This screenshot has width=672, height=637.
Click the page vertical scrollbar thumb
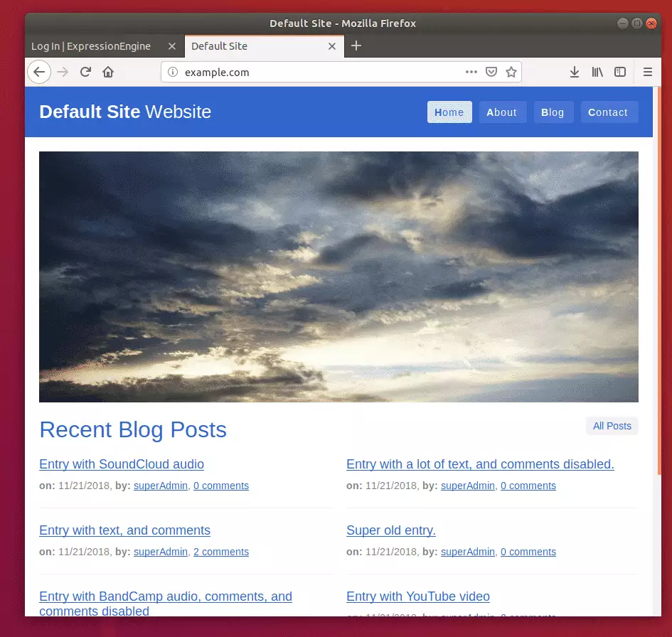click(x=658, y=281)
